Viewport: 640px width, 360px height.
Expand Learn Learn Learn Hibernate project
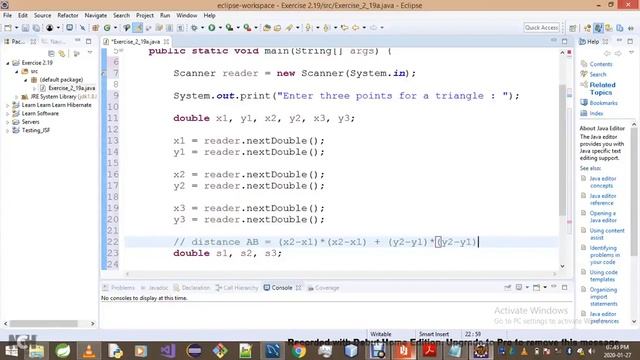(7, 105)
